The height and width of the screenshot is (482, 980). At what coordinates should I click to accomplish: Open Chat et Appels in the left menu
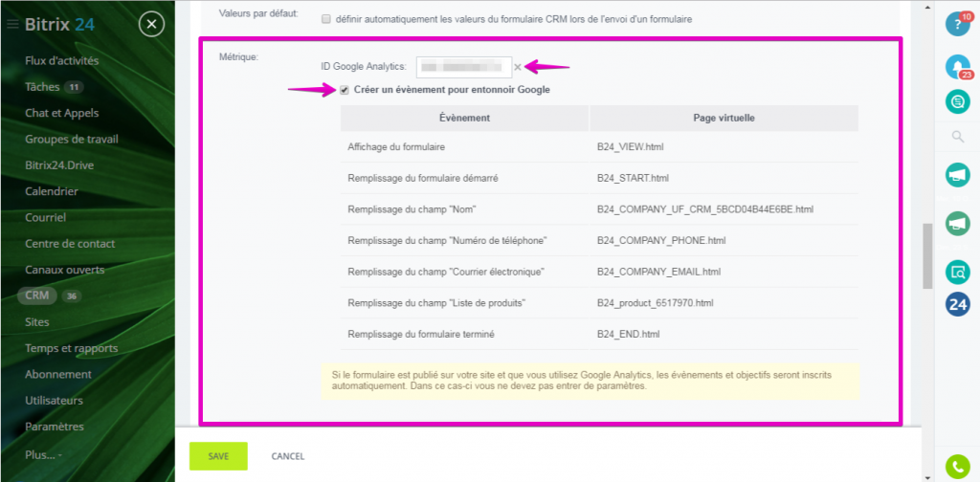click(62, 113)
